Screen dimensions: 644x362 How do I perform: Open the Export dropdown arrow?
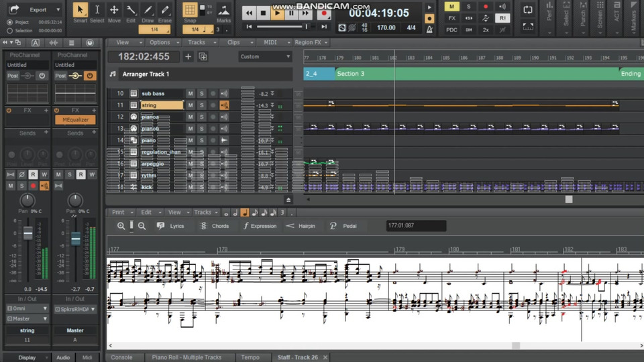coord(58,10)
